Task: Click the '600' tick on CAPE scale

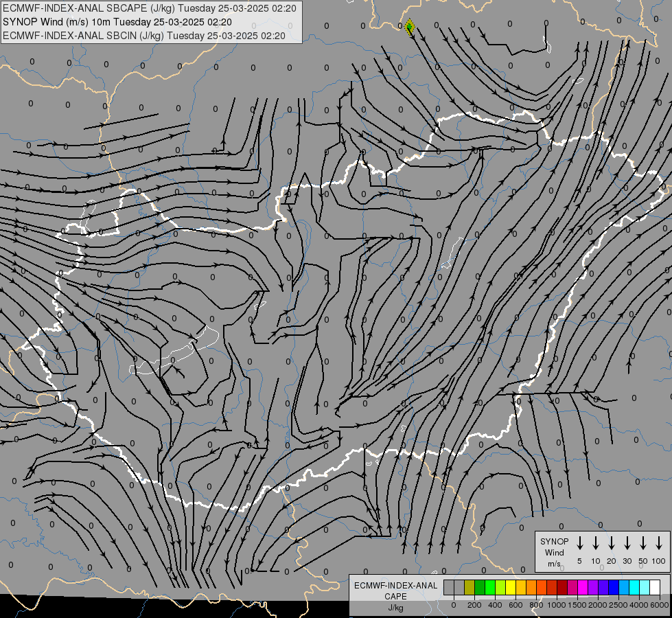Action: (515, 605)
